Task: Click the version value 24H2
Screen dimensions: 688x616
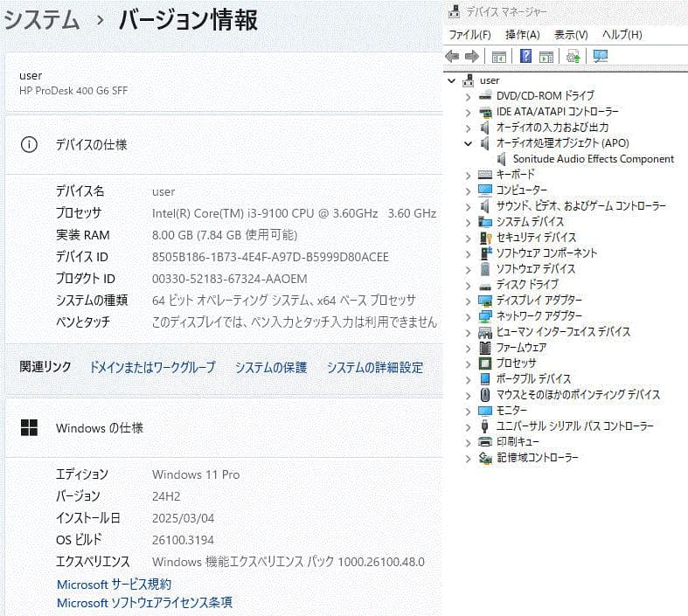Action: pos(166,496)
